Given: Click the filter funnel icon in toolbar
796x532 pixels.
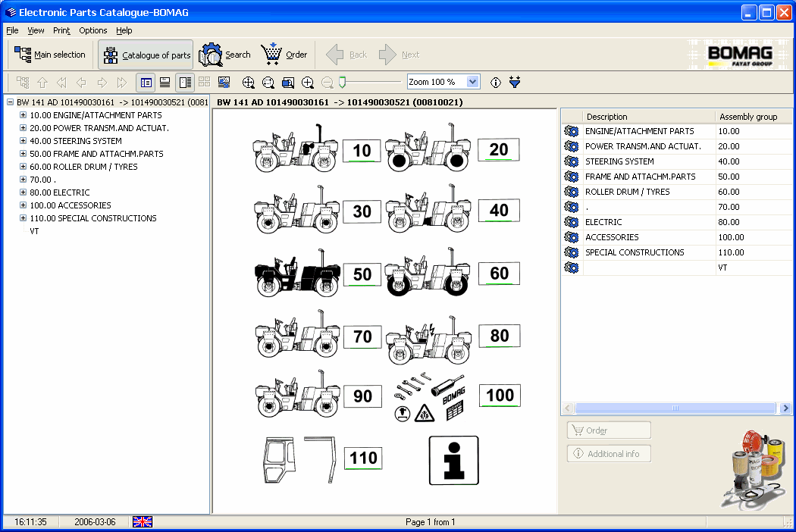Looking at the screenshot, I should (515, 83).
